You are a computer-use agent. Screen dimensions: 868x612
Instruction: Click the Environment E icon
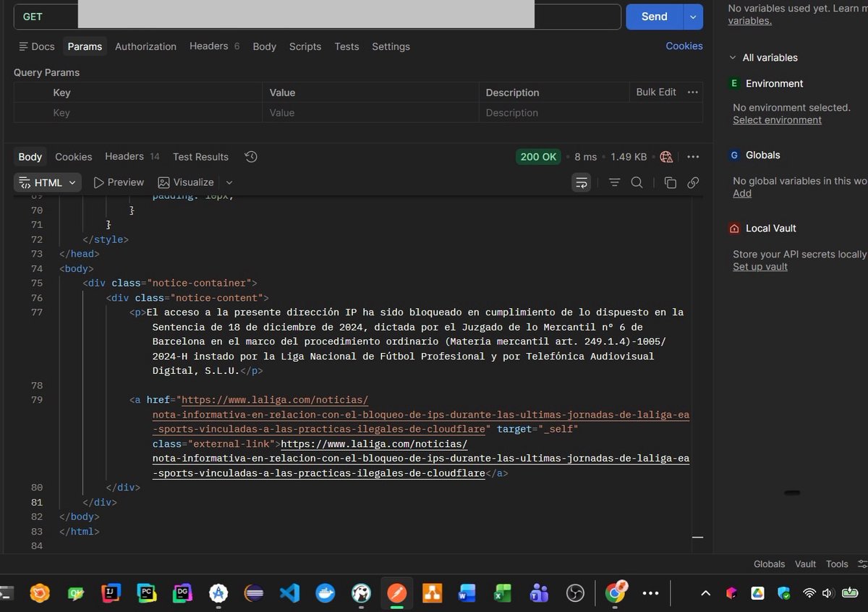click(x=734, y=84)
